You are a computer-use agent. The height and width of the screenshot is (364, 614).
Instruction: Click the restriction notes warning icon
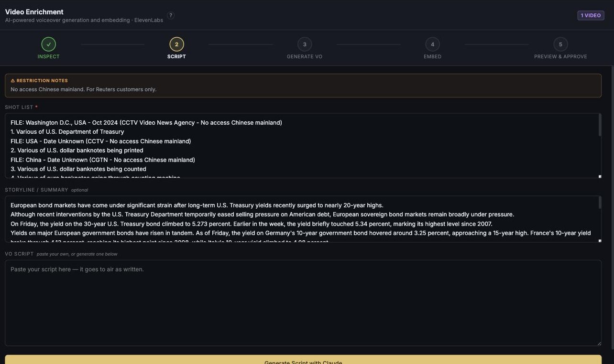tap(13, 81)
